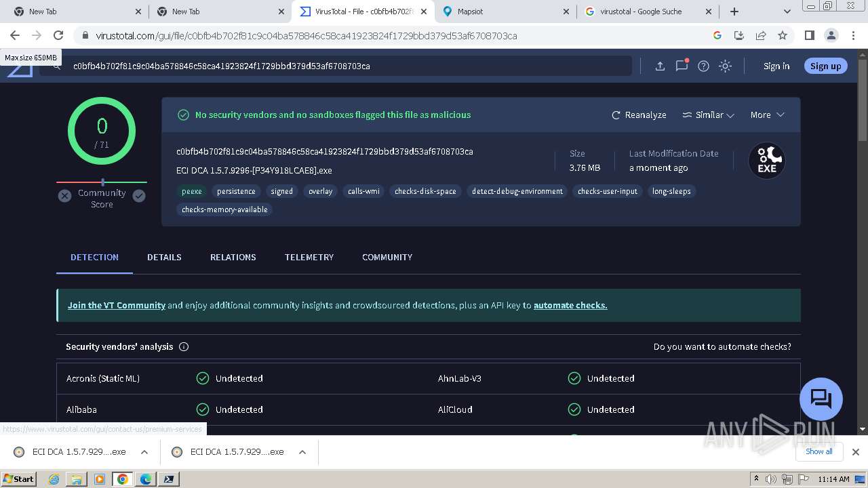Click the search magnifier icon
Image resolution: width=868 pixels, height=488 pixels.
click(58, 66)
